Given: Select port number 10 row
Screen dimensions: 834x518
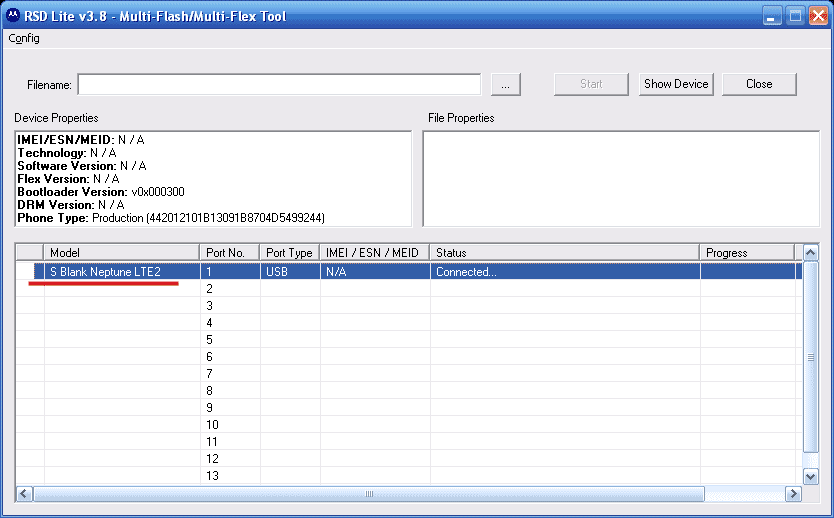Looking at the screenshot, I should pos(408,425).
